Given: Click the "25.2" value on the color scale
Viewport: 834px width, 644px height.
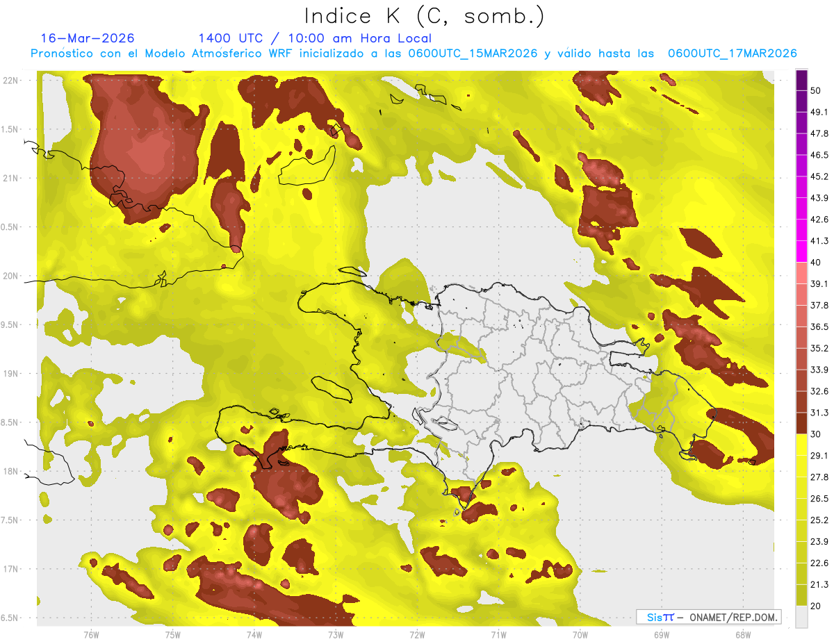Looking at the screenshot, I should (x=819, y=520).
